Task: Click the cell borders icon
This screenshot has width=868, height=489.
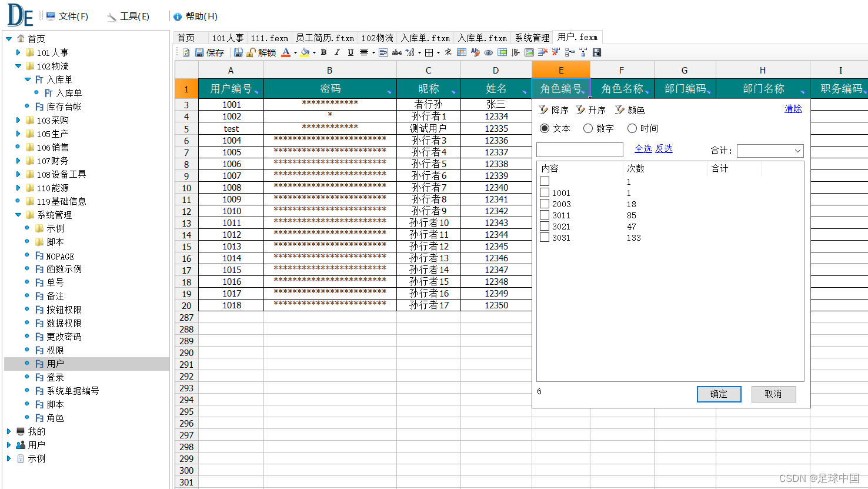Action: point(429,52)
